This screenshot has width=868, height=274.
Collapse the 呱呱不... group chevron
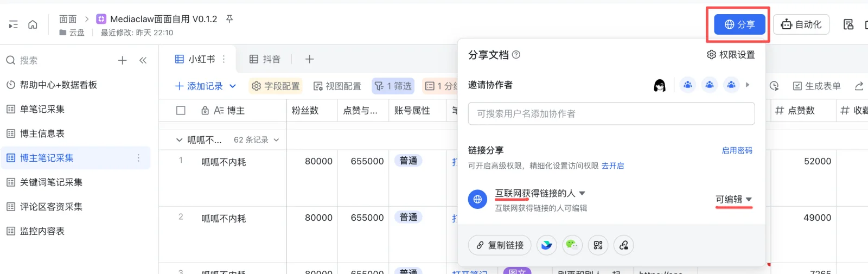click(x=180, y=140)
